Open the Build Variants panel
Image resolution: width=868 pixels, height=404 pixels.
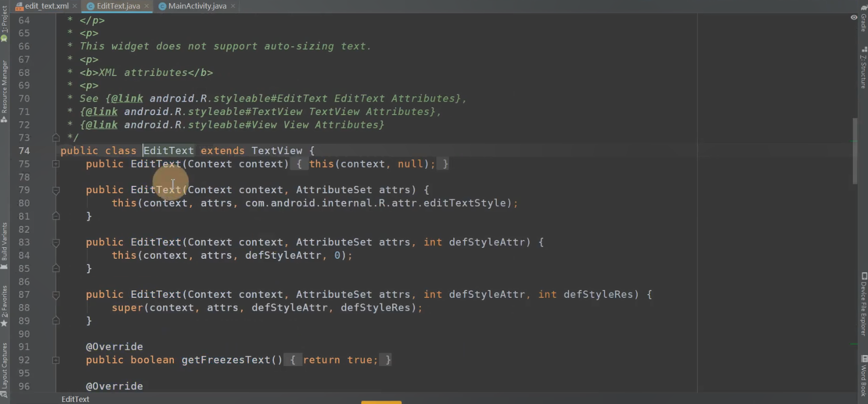[4, 246]
